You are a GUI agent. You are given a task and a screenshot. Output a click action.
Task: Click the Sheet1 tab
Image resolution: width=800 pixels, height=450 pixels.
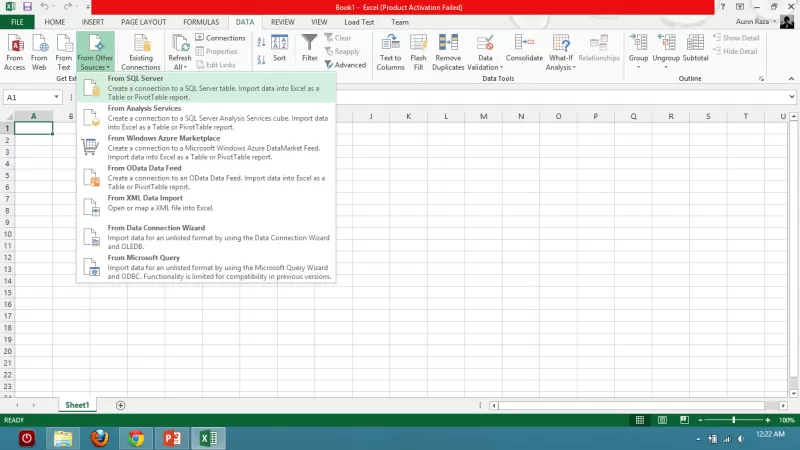[x=77, y=405]
